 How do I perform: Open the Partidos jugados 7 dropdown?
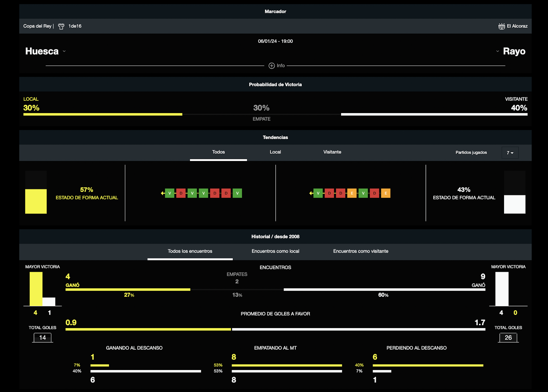click(510, 153)
